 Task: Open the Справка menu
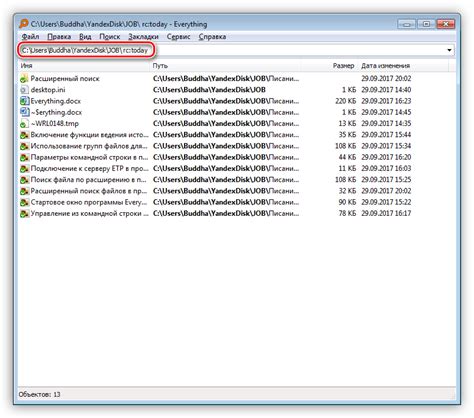click(x=212, y=37)
